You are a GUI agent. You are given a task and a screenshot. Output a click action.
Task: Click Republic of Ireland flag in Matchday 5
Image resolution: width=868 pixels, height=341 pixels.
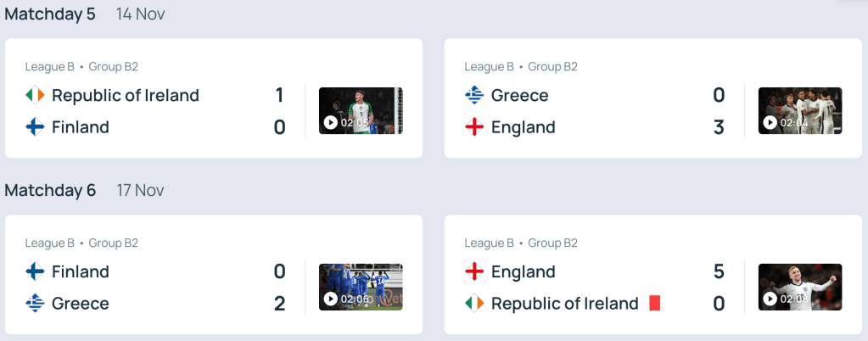click(35, 96)
